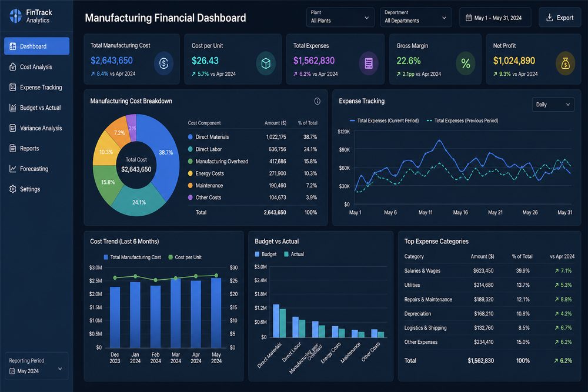The height and width of the screenshot is (392, 588).
Task: Toggle Total Manufacturing Cost legend in Cost Trend
Action: (132, 257)
